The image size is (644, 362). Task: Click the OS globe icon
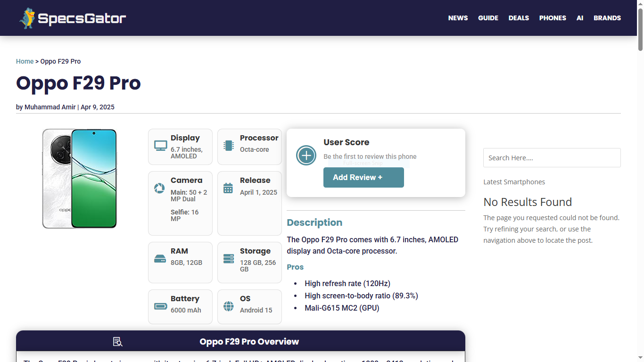pyautogui.click(x=229, y=306)
